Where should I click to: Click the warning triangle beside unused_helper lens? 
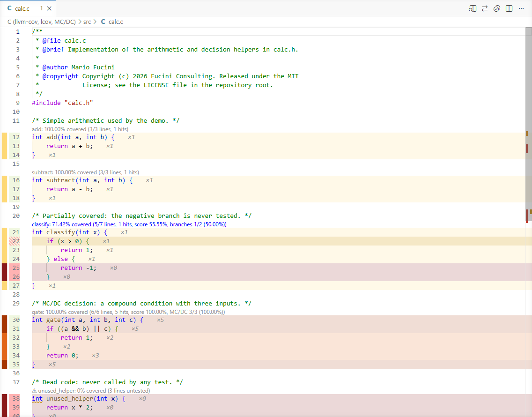(x=34, y=390)
